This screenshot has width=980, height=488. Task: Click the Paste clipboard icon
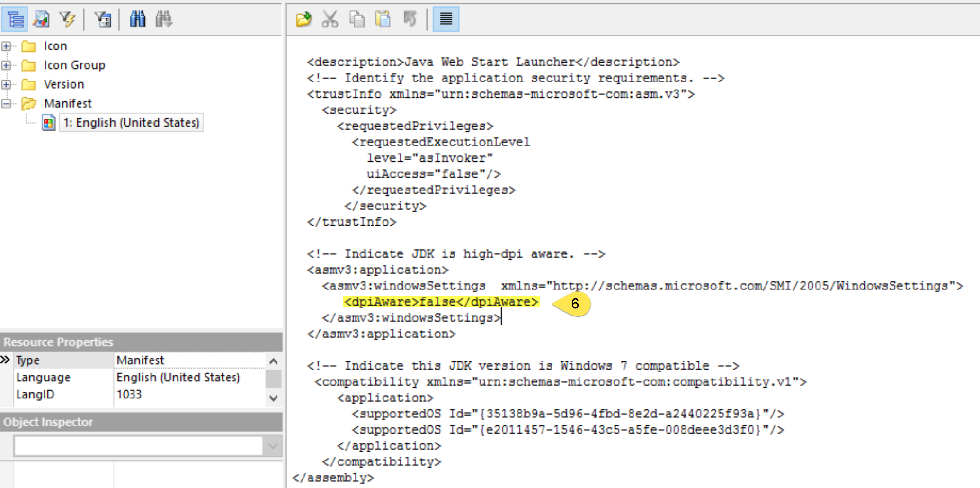click(383, 19)
